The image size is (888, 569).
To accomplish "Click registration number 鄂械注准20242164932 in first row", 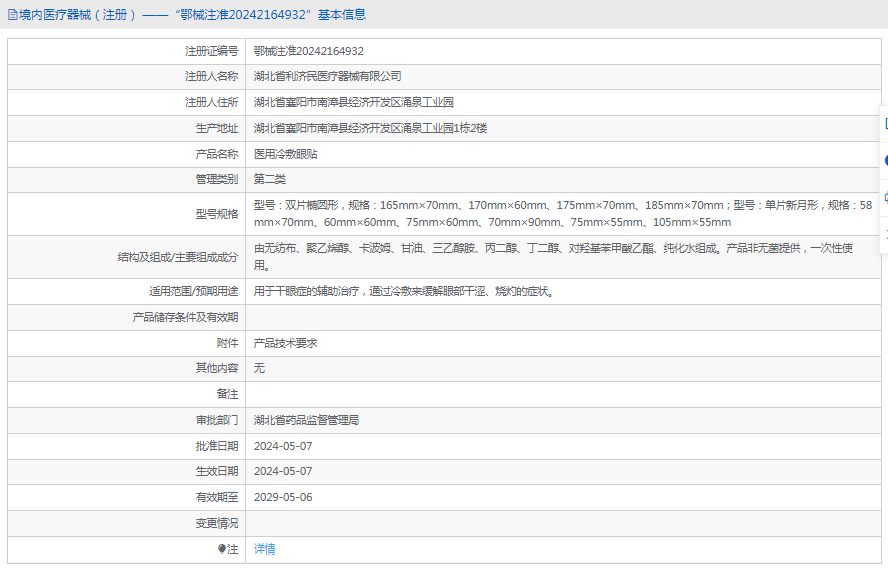I will tap(308, 51).
